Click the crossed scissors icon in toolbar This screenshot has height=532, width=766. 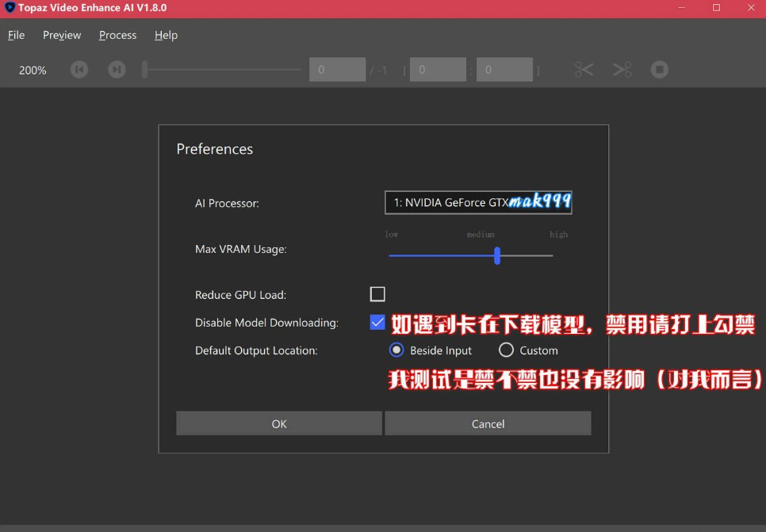(622, 70)
